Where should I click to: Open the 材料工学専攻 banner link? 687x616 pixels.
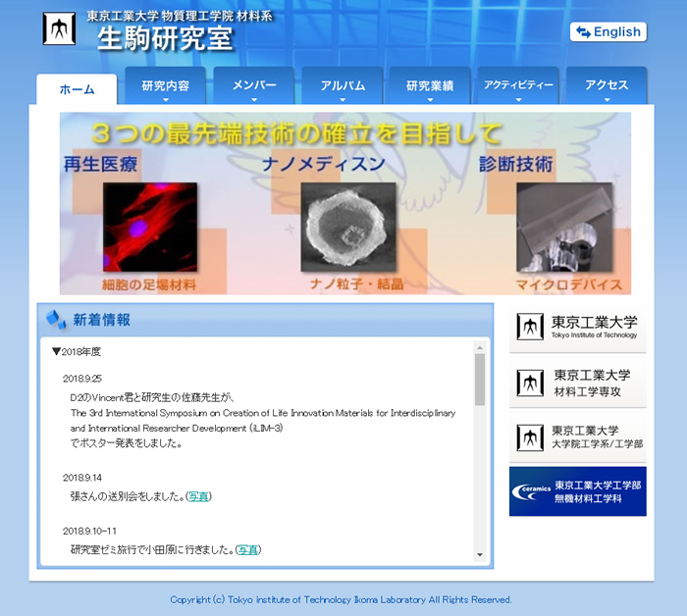(x=577, y=383)
